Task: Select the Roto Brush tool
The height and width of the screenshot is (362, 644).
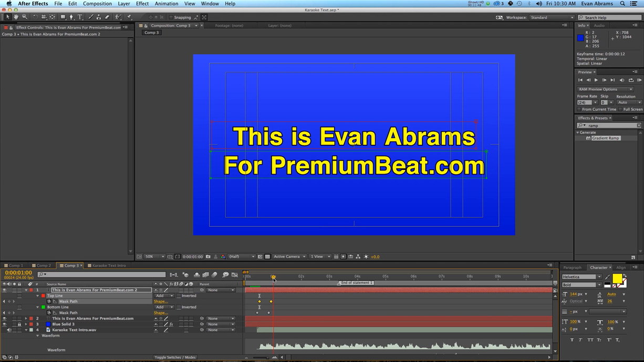Action: point(118,17)
